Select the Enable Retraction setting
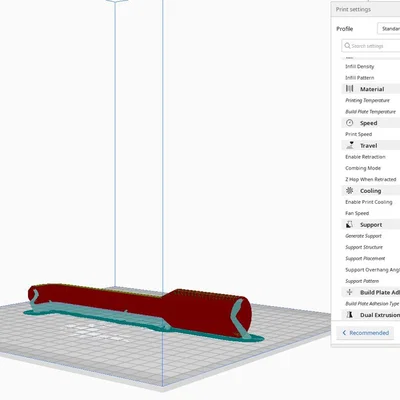This screenshot has width=400, height=400. coord(365,157)
